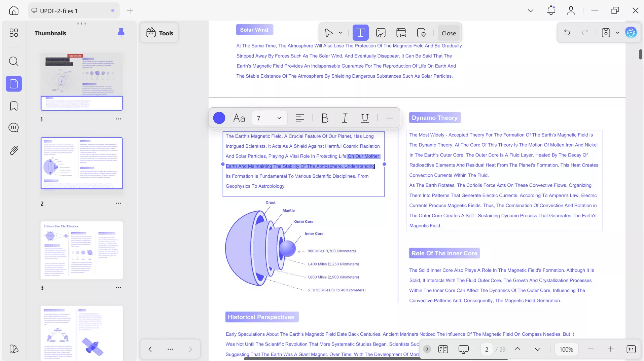The height and width of the screenshot is (361, 644).
Task: Open the Bookmarks panel in sidebar
Action: pyautogui.click(x=14, y=106)
